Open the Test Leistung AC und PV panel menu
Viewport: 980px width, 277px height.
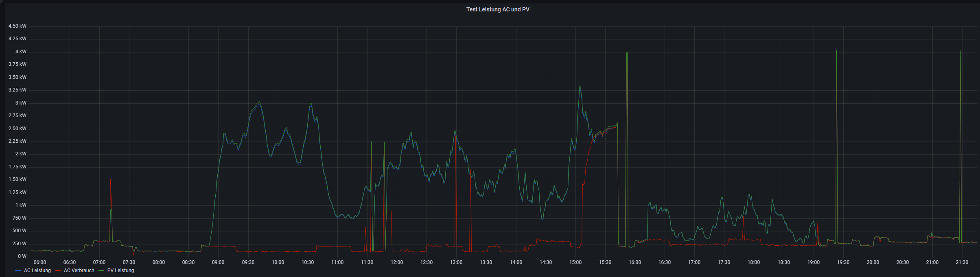(x=497, y=9)
